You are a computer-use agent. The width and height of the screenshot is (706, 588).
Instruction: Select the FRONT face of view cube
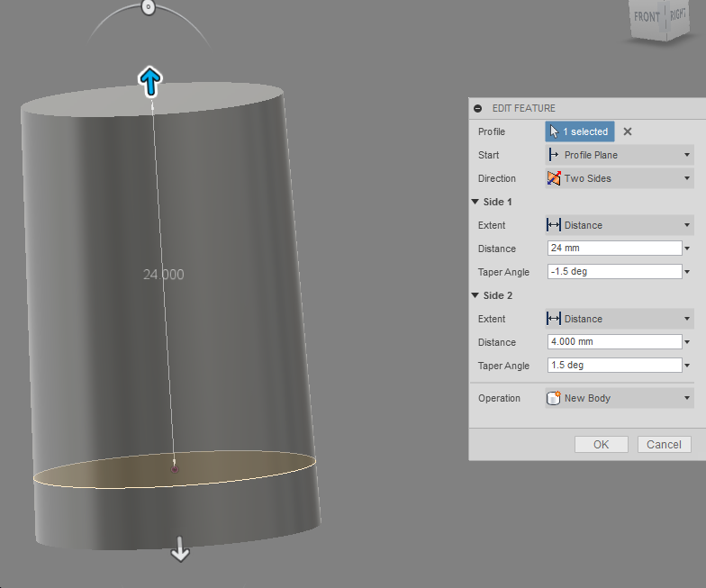tap(647, 17)
